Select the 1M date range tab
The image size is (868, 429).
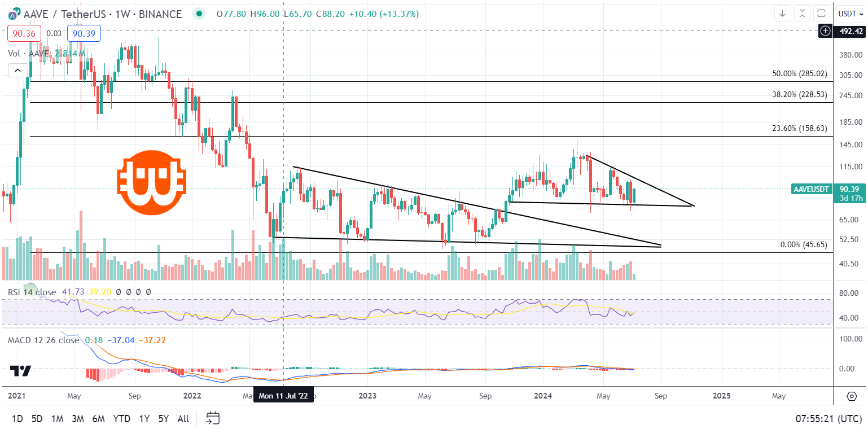57,419
